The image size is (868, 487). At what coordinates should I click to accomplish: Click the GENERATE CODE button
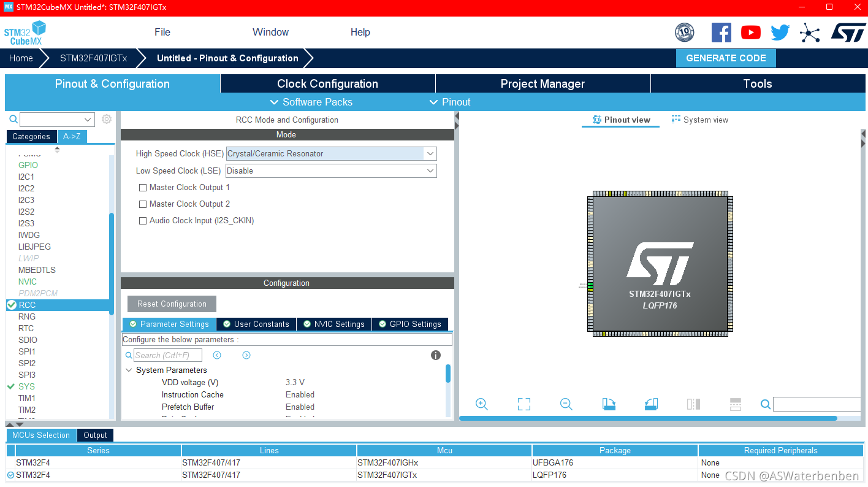(726, 58)
